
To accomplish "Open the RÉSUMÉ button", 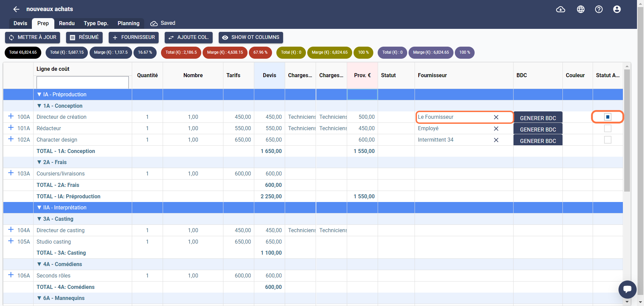I will click(84, 37).
